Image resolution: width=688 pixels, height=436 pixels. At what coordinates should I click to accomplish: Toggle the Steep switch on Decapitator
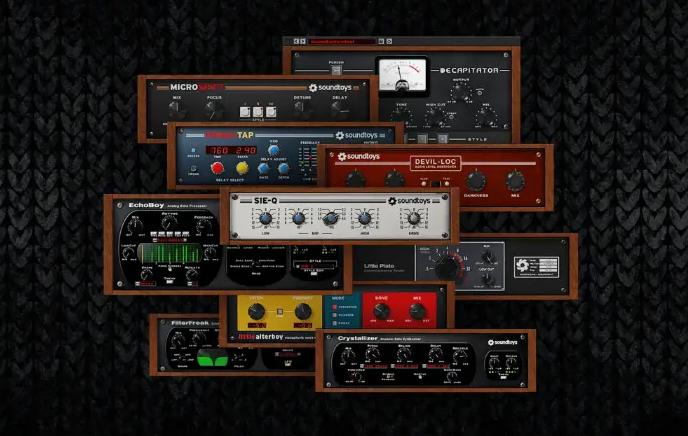(451, 118)
